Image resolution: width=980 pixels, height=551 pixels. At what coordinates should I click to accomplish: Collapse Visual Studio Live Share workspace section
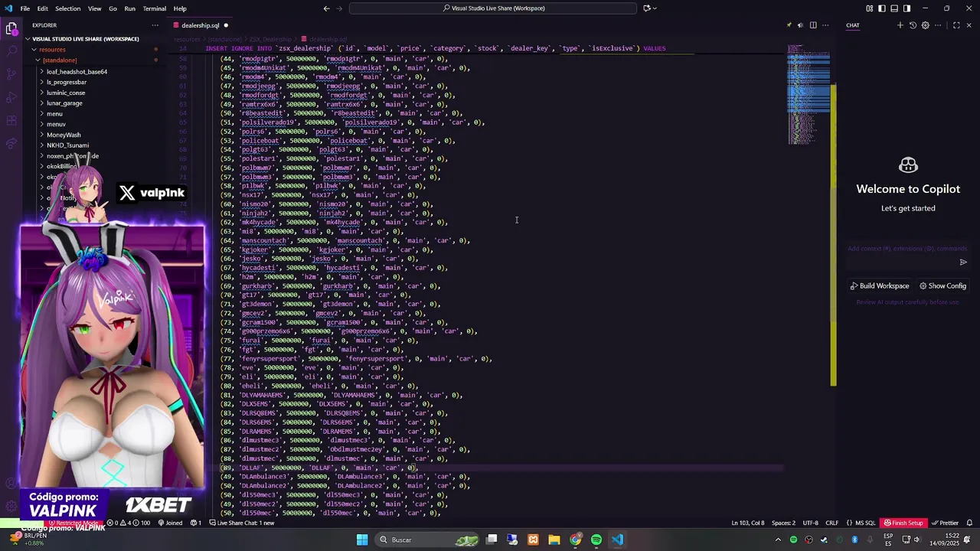click(86, 39)
